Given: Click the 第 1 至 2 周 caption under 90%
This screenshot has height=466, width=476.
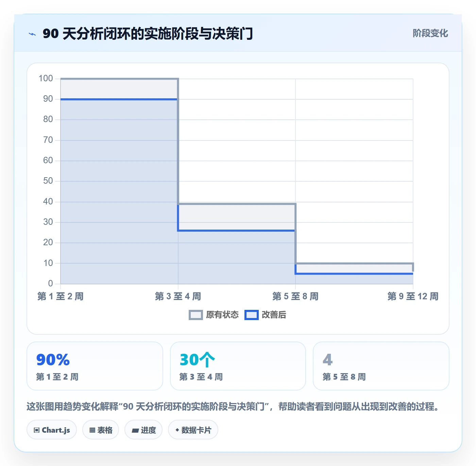Looking at the screenshot, I should coord(57,377).
